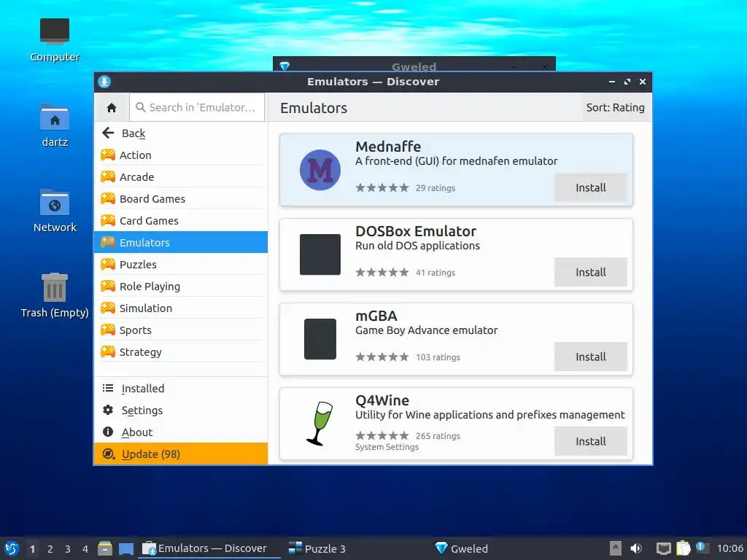The width and height of the screenshot is (747, 560).
Task: Click the show desktop taskbar icon
Action: [x=126, y=549]
